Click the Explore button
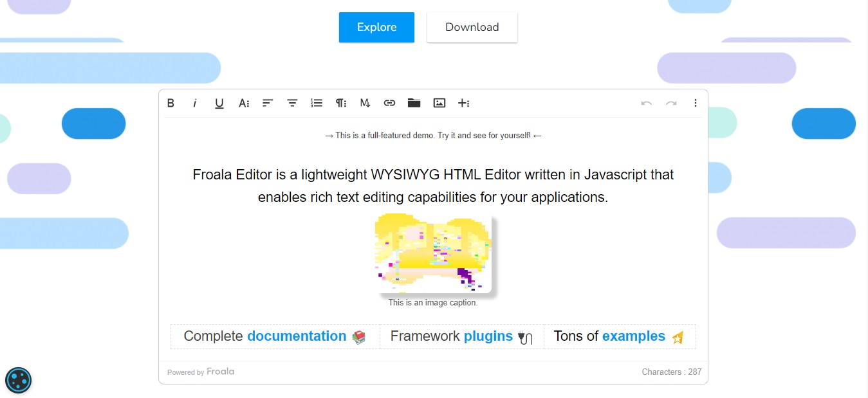The width and height of the screenshot is (868, 398). [376, 27]
